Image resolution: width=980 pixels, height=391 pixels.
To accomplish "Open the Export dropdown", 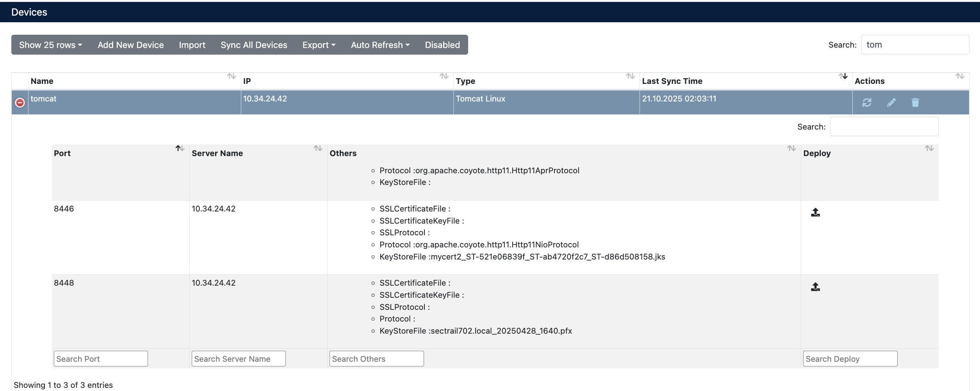I will (x=319, y=44).
